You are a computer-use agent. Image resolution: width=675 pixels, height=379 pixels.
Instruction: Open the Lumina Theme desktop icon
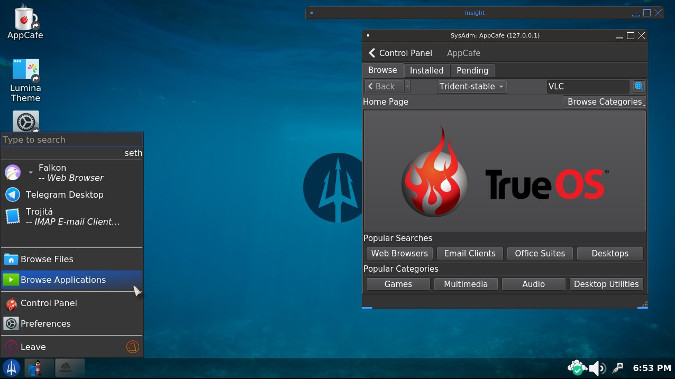point(25,80)
